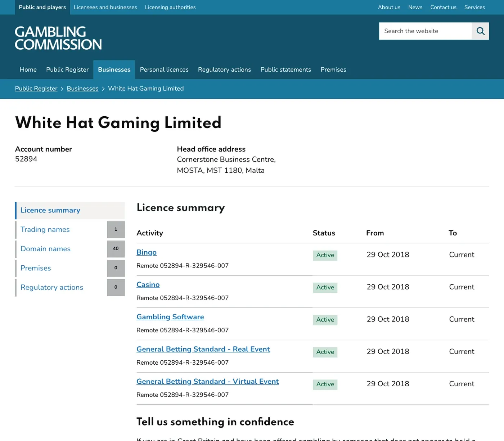504x441 pixels.
Task: Click the Activity column header
Action: point(150,233)
